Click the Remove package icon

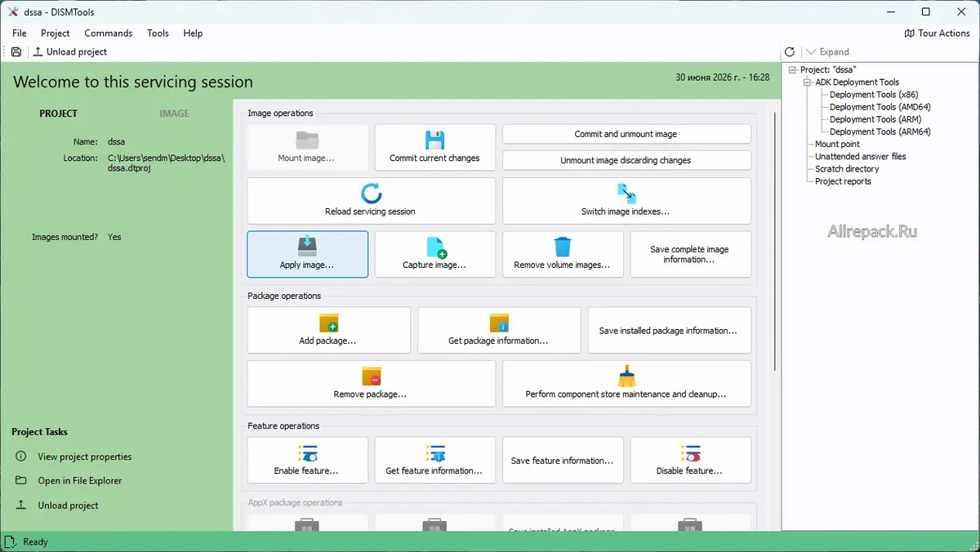click(x=372, y=376)
